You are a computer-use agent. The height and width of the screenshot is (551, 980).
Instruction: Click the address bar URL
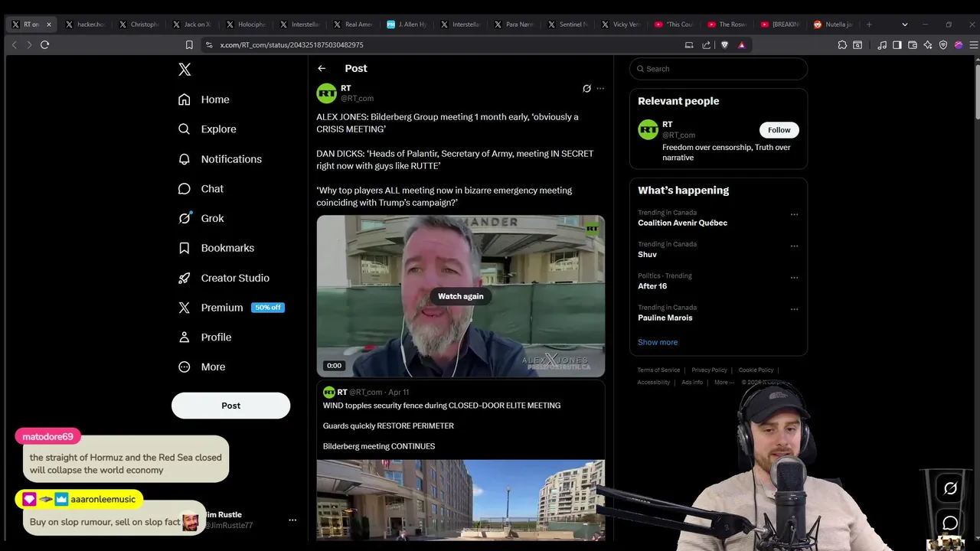pos(292,45)
